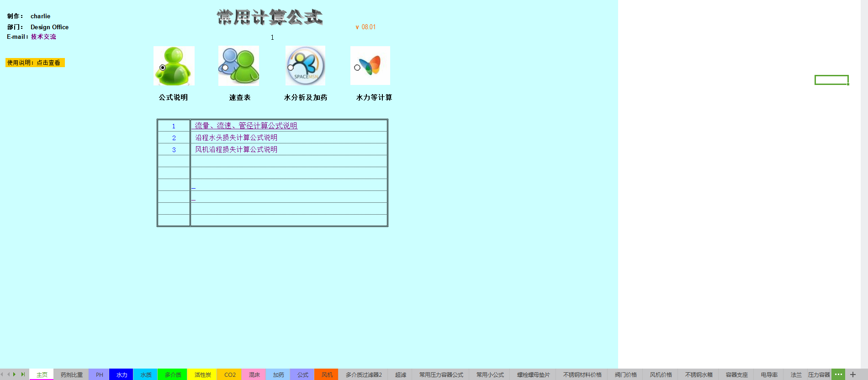This screenshot has width=868, height=380.
Task: Select the 速查表 radio button
Action: click(x=225, y=68)
